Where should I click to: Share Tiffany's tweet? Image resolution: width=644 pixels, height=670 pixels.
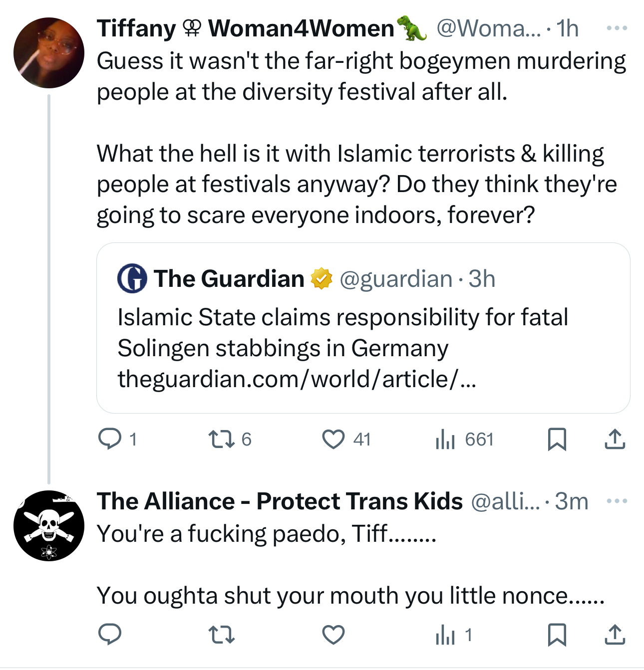pyautogui.click(x=615, y=439)
